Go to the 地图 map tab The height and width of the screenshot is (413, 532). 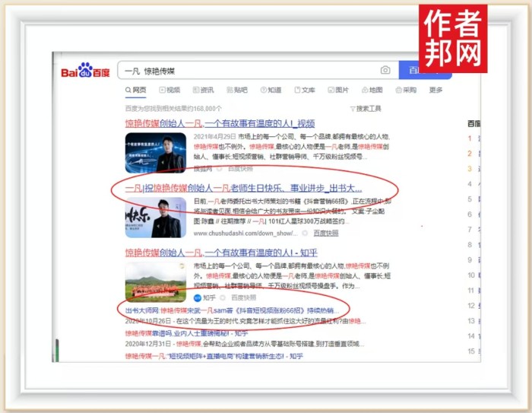372,90
